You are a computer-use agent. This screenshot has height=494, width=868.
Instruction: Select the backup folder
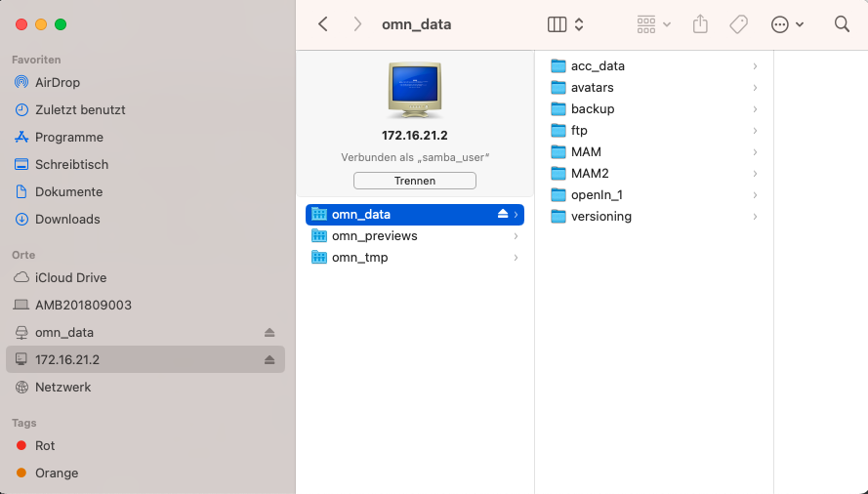point(654,109)
